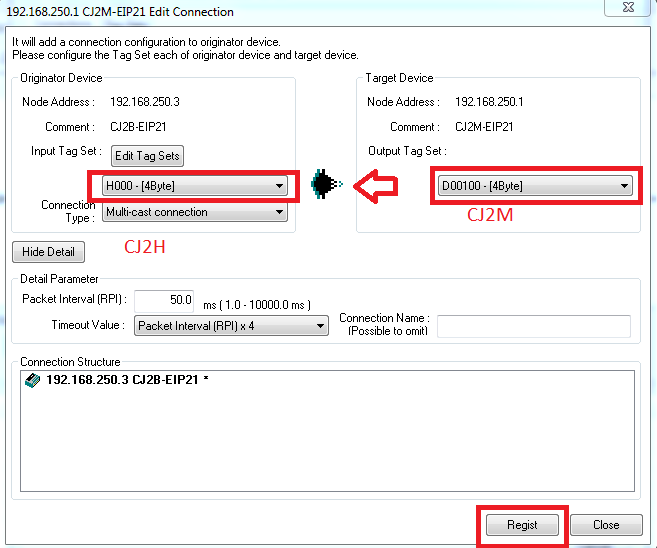Open the D00100 output tag set dropdown
This screenshot has width=657, height=548.
[535, 186]
